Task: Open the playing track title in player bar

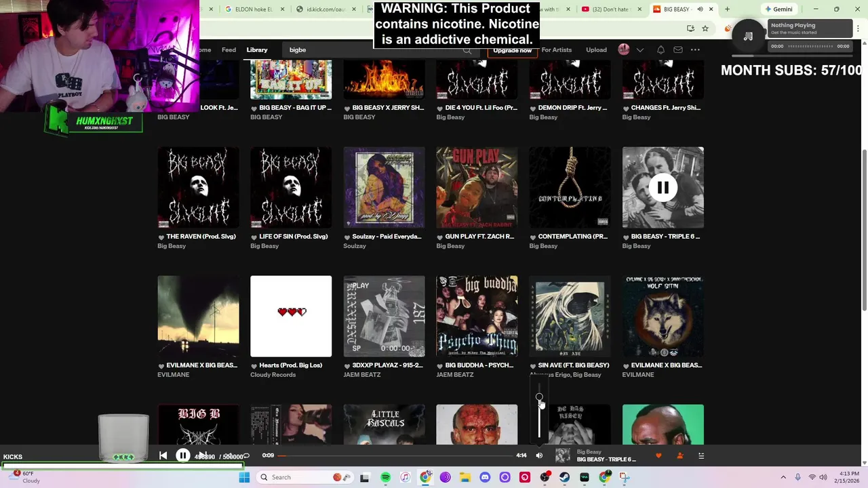Action: 606,460
